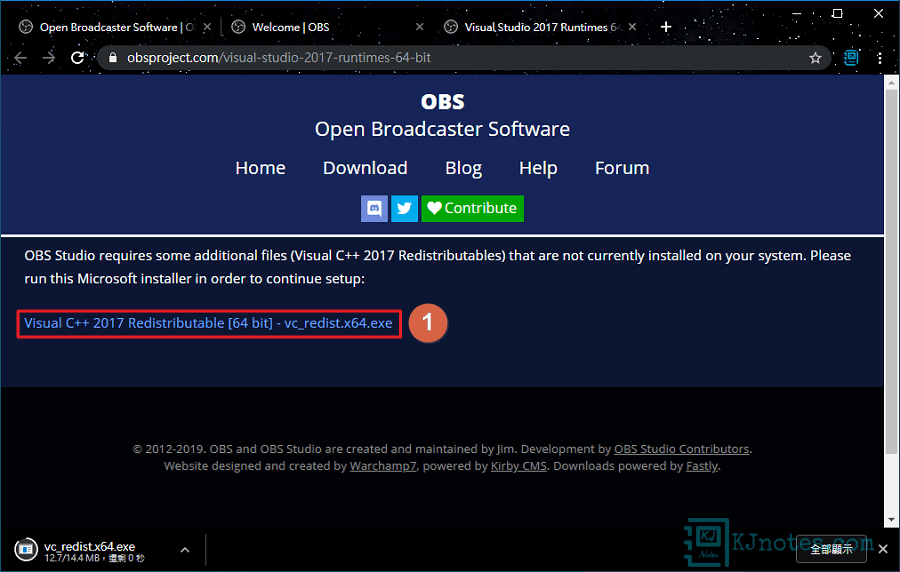Open the Download page in navigation
Image resolution: width=900 pixels, height=572 pixels.
click(x=365, y=168)
